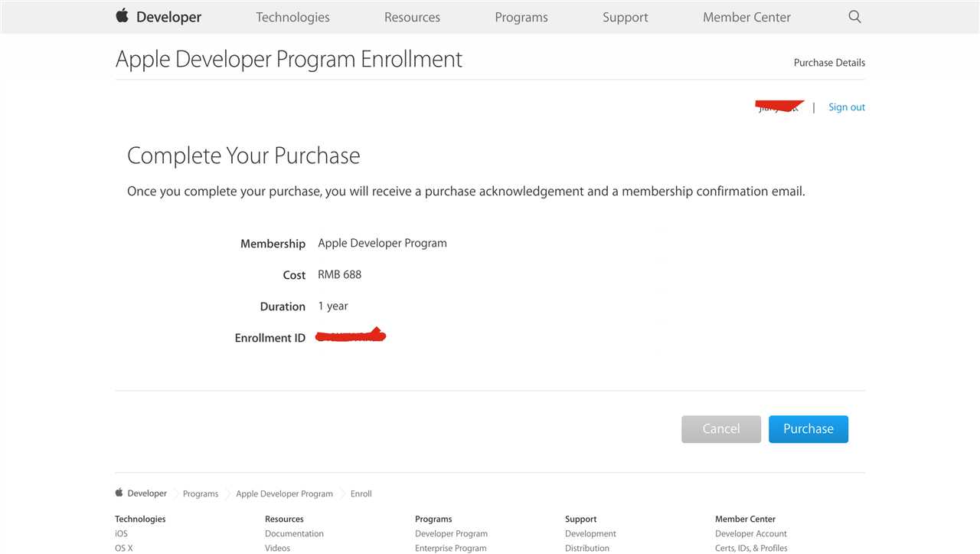980x554 pixels.
Task: Open OS X link in footer
Action: click(123, 548)
